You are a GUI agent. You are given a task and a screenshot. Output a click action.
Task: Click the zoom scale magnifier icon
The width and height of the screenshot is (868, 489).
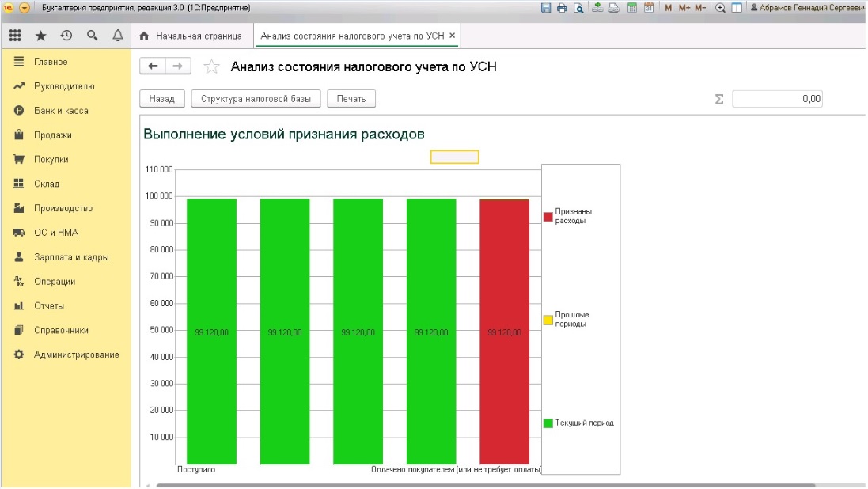click(720, 8)
